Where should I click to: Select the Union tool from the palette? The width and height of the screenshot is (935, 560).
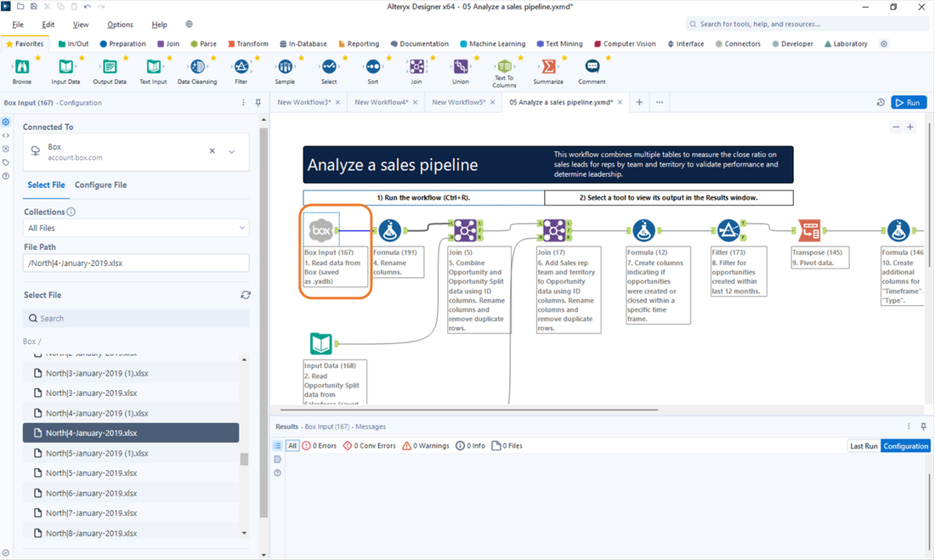(x=462, y=65)
